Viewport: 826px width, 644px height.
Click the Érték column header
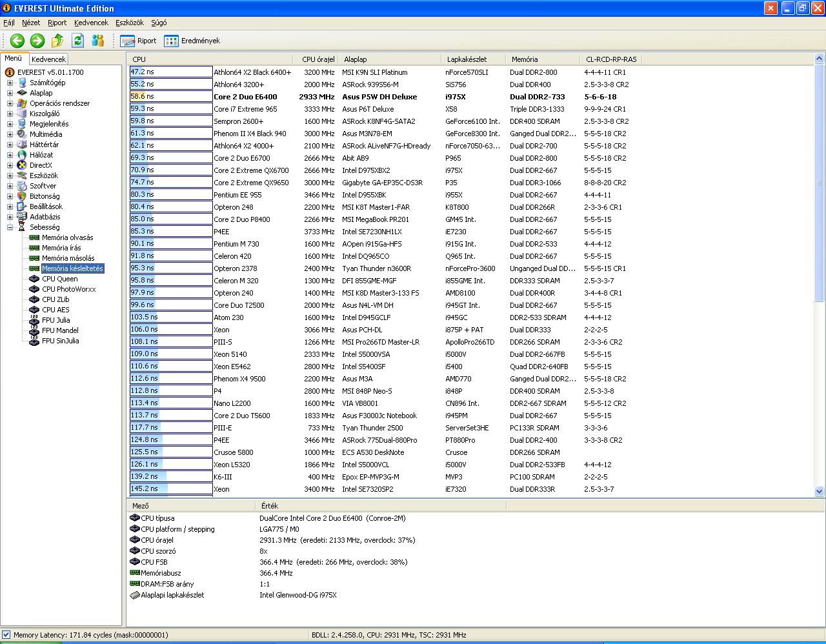click(x=381, y=506)
